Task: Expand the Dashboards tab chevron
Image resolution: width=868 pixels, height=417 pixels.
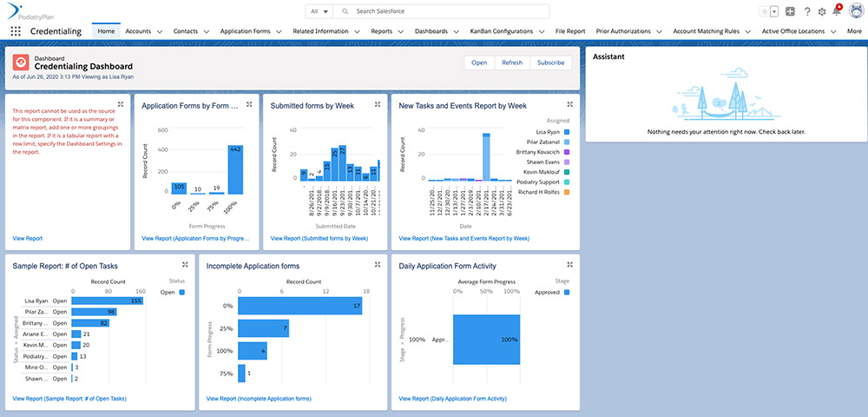Action: [457, 31]
